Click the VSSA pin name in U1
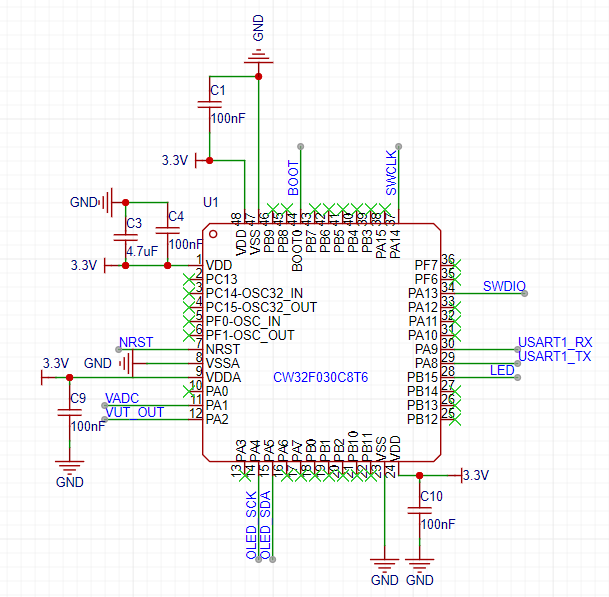Screen dimensions: 609x597 (223, 363)
